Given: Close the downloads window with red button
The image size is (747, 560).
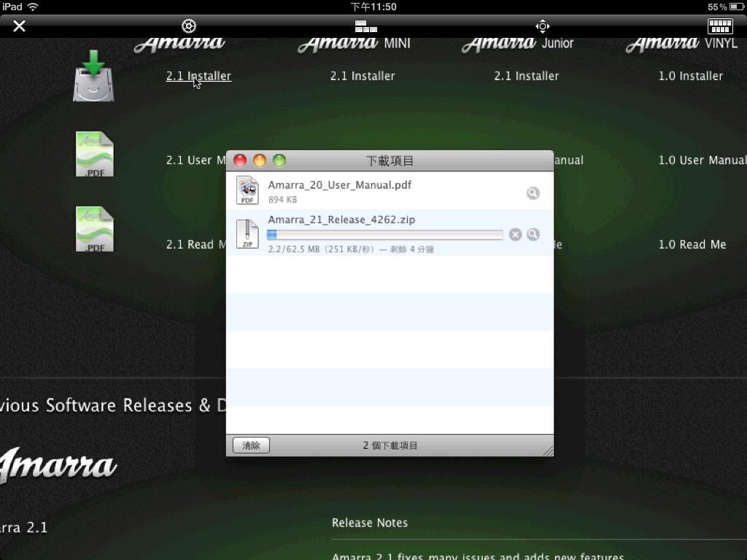Looking at the screenshot, I should tap(240, 160).
